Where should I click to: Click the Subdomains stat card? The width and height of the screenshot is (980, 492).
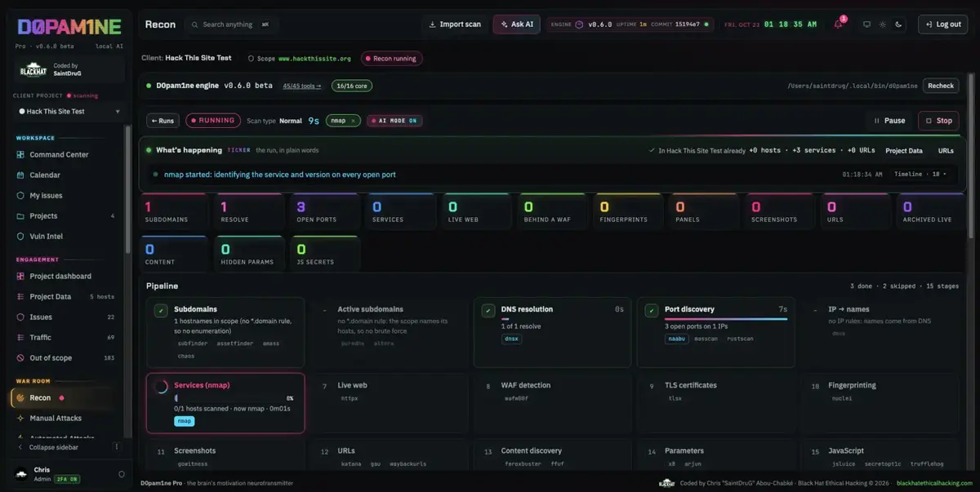175,212
